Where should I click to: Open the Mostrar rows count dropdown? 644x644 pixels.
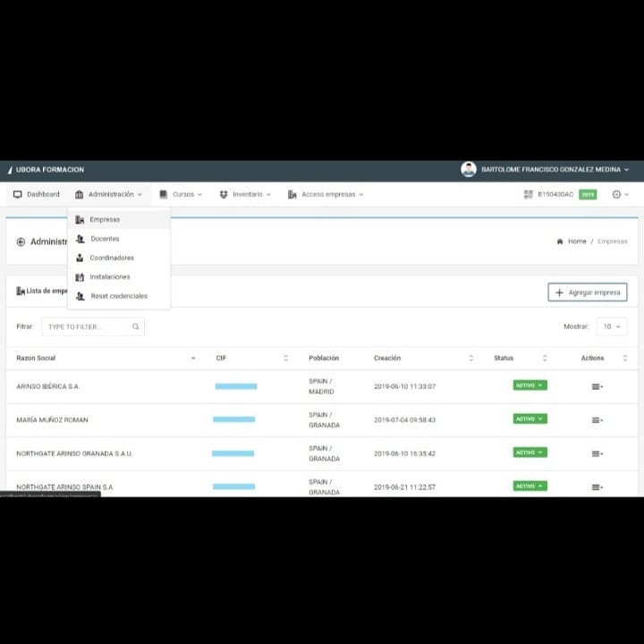[612, 326]
